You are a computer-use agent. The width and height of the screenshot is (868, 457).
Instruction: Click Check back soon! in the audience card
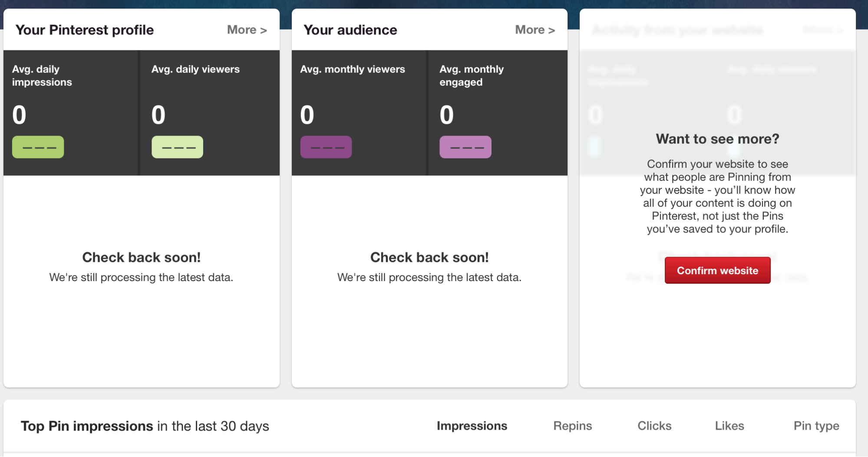pos(429,257)
